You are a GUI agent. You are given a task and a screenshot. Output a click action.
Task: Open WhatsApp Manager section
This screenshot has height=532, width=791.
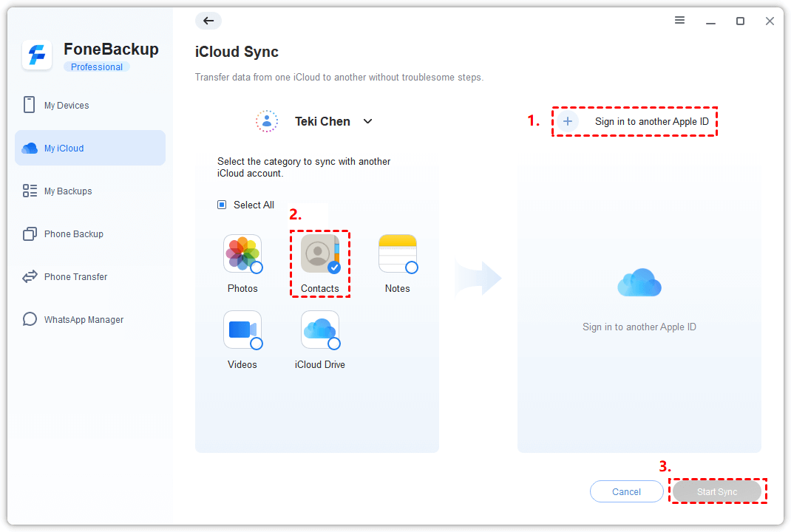click(x=89, y=320)
